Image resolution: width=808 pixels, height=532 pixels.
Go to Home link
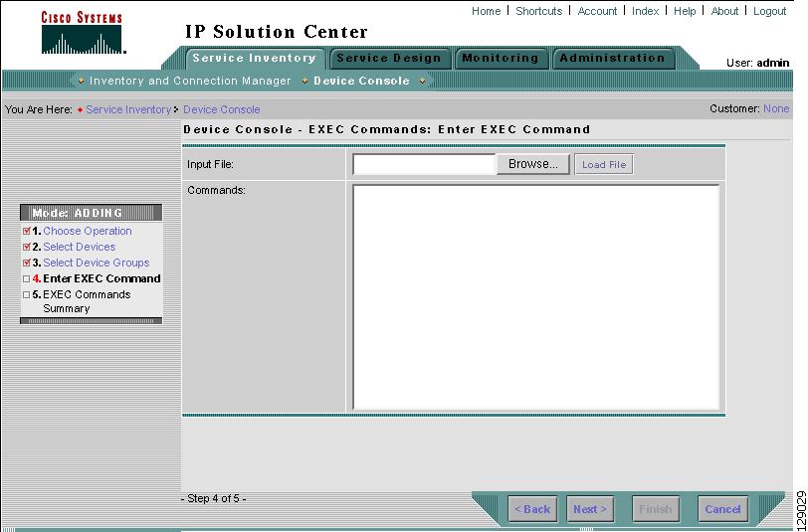tap(486, 11)
